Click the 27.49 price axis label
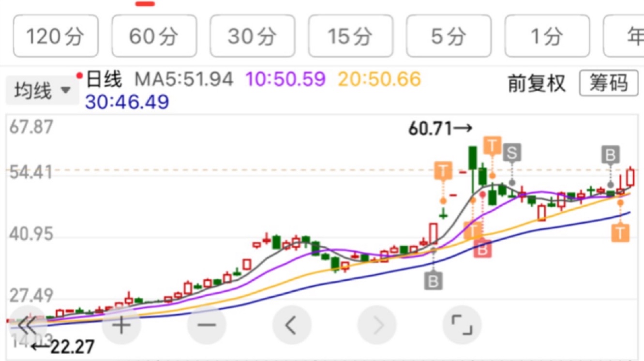The width and height of the screenshot is (644, 361). coord(30,296)
